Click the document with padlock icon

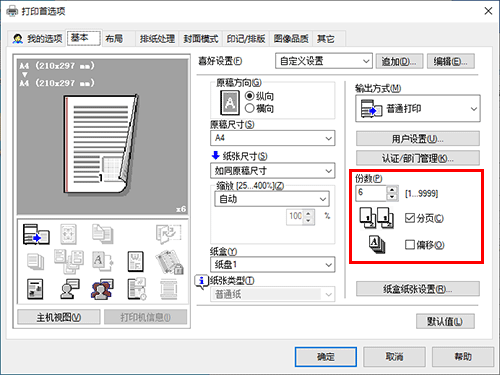[169, 262]
